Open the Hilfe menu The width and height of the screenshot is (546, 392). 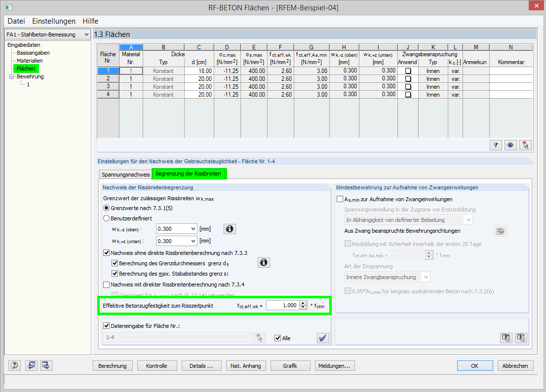90,21
